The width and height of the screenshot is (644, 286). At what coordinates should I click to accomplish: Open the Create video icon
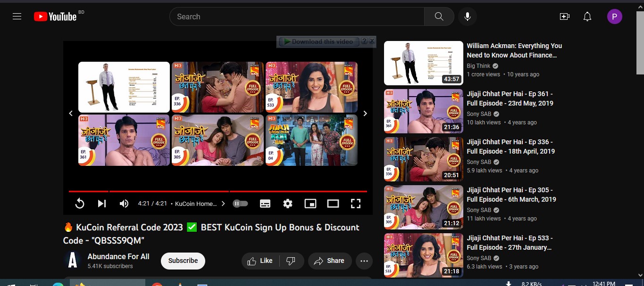(x=564, y=16)
